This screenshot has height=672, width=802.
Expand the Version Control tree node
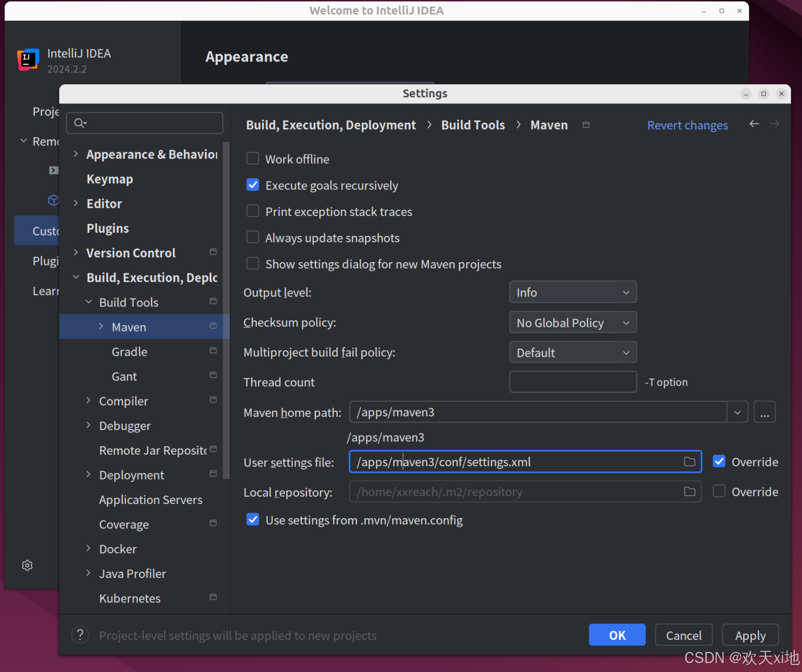point(76,252)
